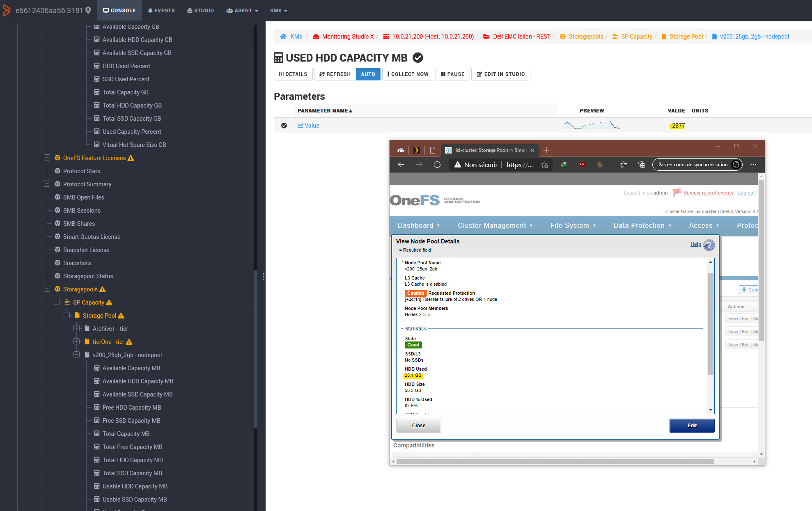The width and height of the screenshot is (812, 511).
Task: Open the Review recent events link
Action: click(708, 193)
